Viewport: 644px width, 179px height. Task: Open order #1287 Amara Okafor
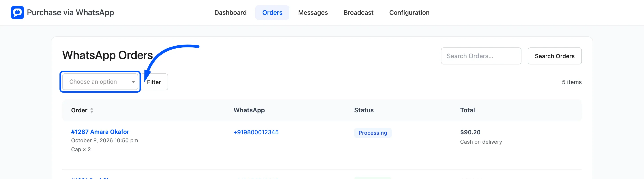coord(100,132)
